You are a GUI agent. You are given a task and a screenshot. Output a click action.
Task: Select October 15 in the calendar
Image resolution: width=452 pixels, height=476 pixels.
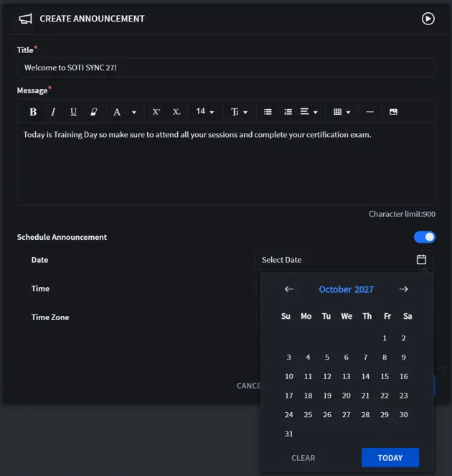(x=385, y=376)
